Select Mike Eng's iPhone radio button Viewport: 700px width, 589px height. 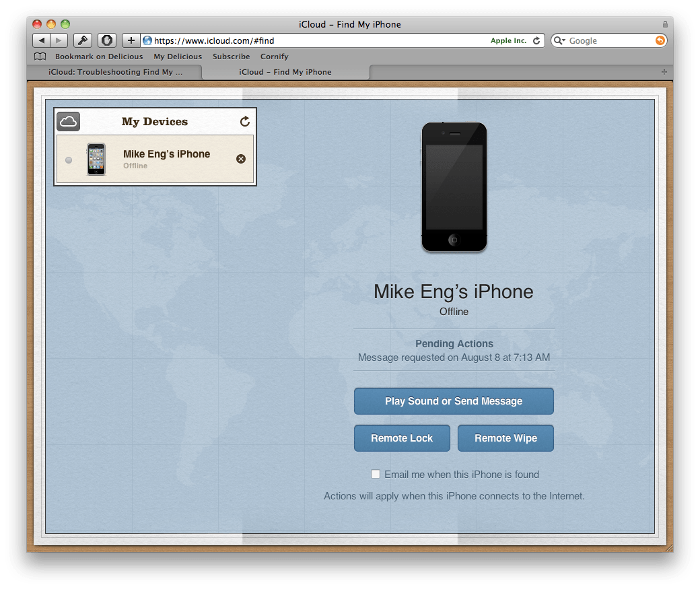(x=68, y=160)
